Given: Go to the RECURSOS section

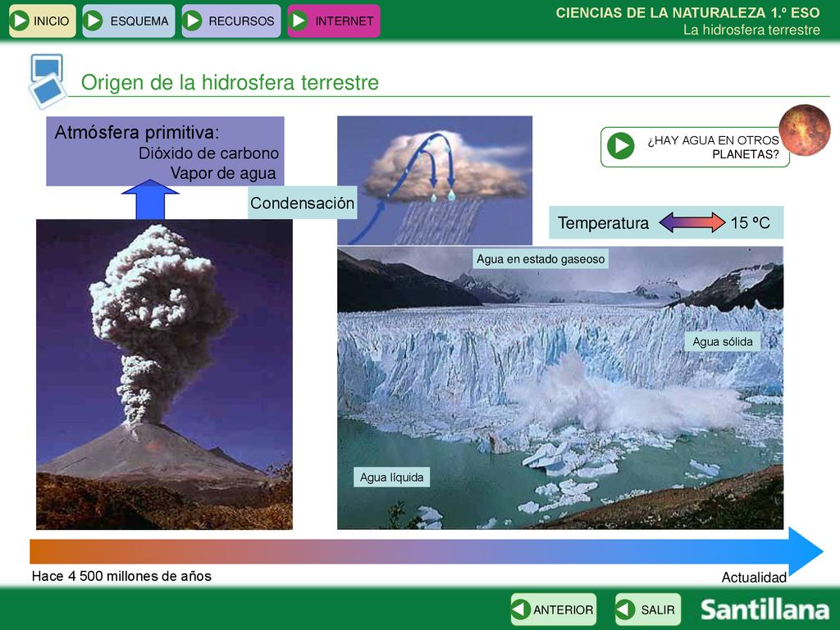Looking at the screenshot, I should click(x=231, y=21).
